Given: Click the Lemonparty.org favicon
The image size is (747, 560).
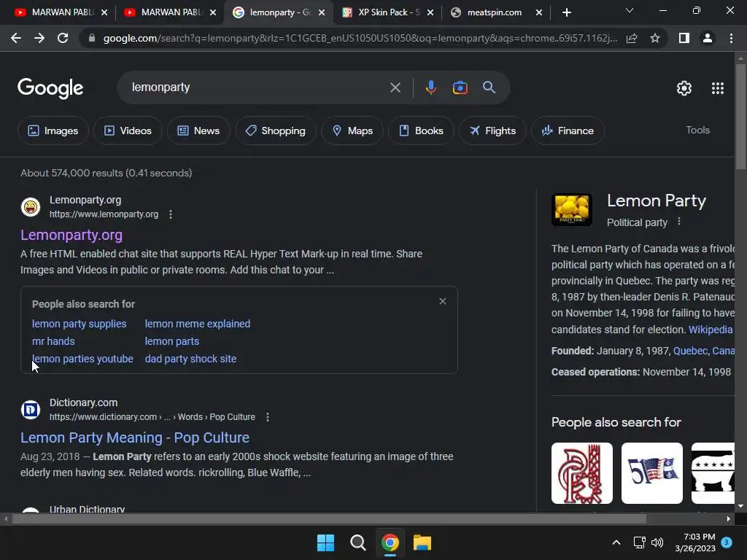Looking at the screenshot, I should tap(31, 207).
